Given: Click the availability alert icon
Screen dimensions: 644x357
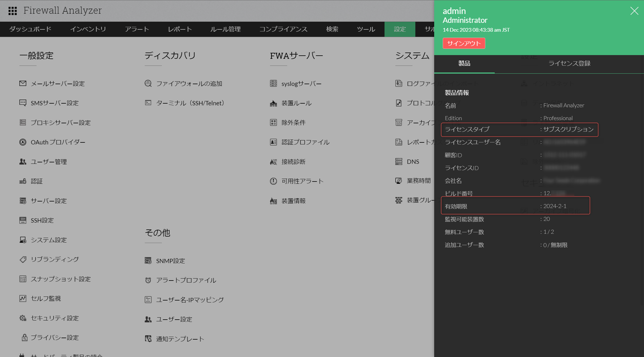Looking at the screenshot, I should point(273,181).
